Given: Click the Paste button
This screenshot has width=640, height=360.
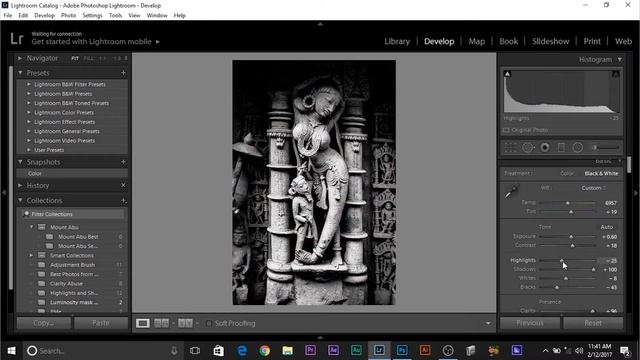Looking at the screenshot, I should [x=101, y=323].
